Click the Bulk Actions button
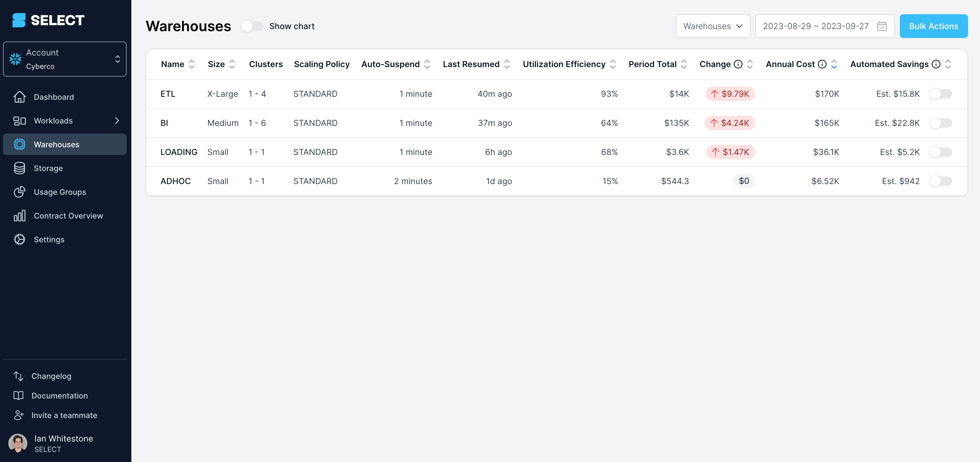 pyautogui.click(x=934, y=26)
